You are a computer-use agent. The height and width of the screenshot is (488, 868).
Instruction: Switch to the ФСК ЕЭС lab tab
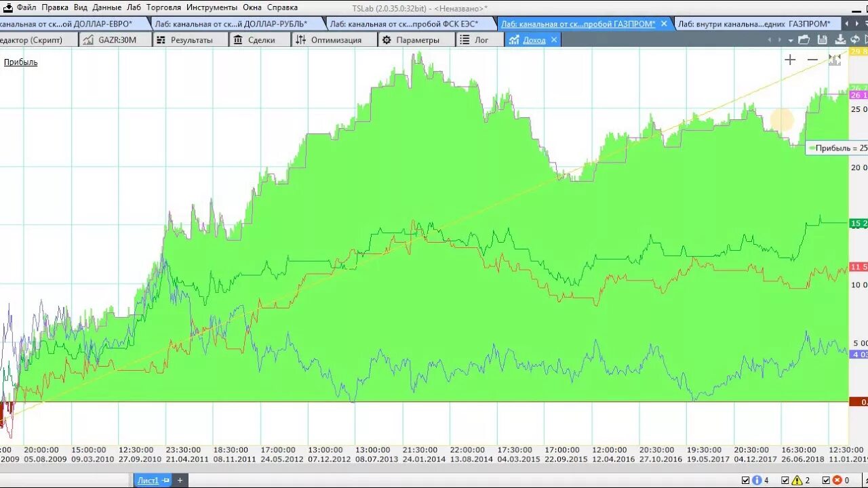point(409,24)
